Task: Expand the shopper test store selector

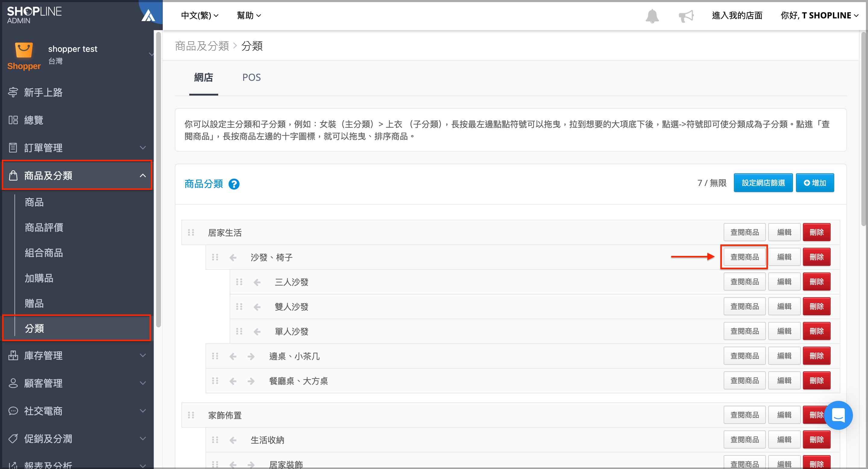Action: (x=151, y=54)
